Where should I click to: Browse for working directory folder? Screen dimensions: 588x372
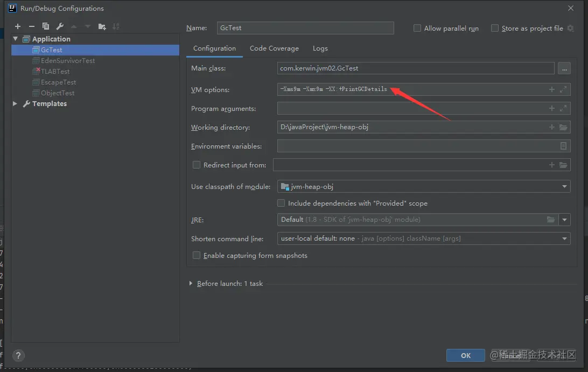[x=563, y=128]
